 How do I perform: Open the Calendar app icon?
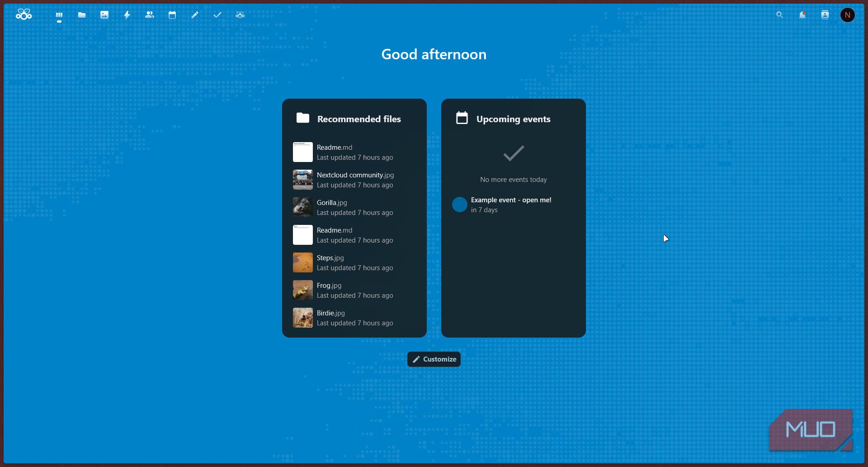(172, 15)
